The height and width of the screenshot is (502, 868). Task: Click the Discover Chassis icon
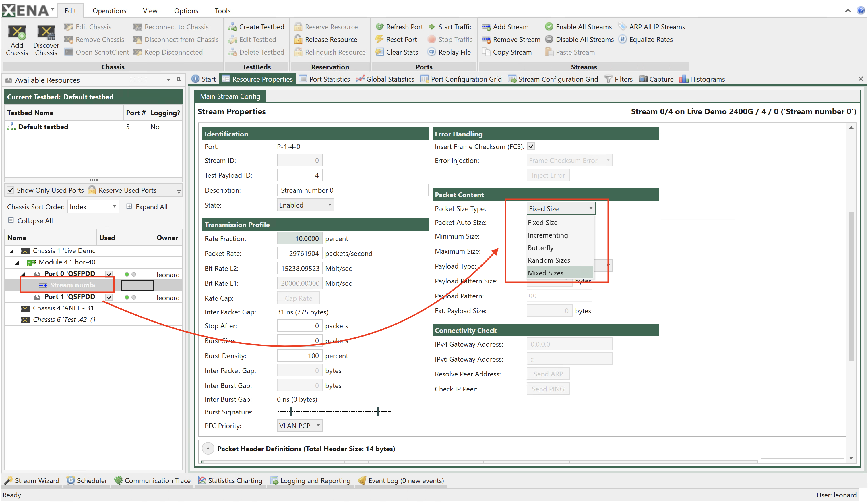[x=46, y=33]
